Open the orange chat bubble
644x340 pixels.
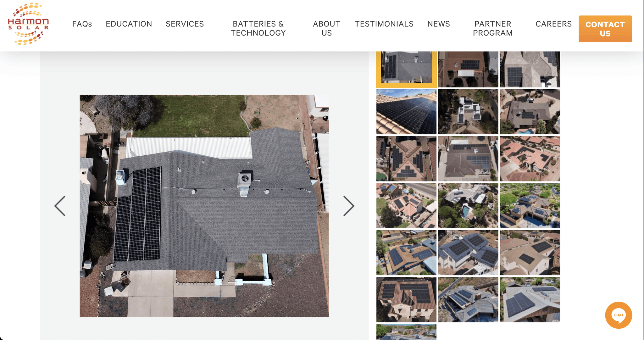[618, 315]
